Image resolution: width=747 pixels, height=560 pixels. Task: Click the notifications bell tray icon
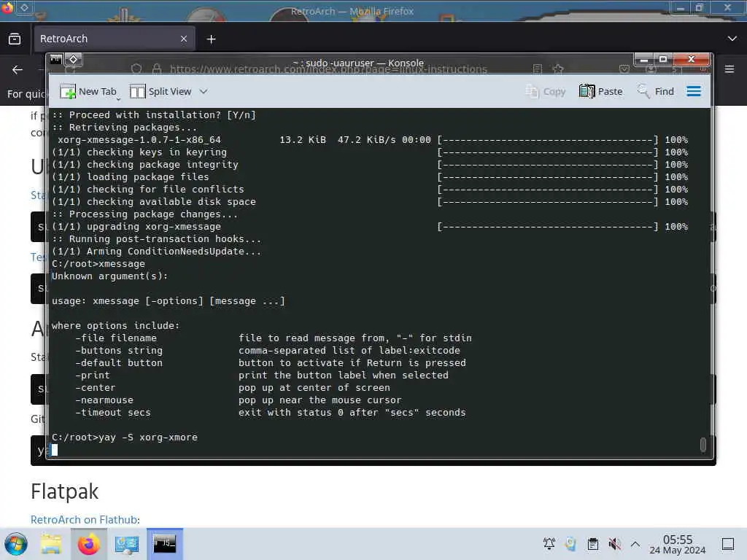pyautogui.click(x=549, y=543)
